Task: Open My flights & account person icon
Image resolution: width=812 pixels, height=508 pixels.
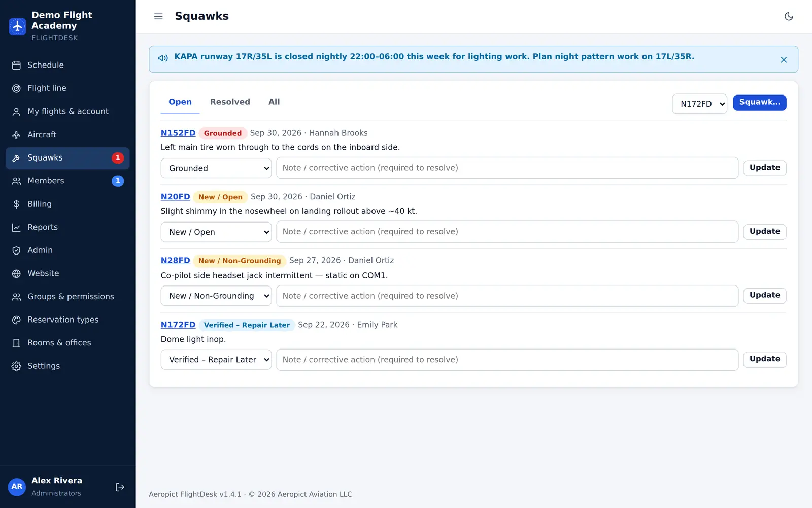Action: click(16, 111)
